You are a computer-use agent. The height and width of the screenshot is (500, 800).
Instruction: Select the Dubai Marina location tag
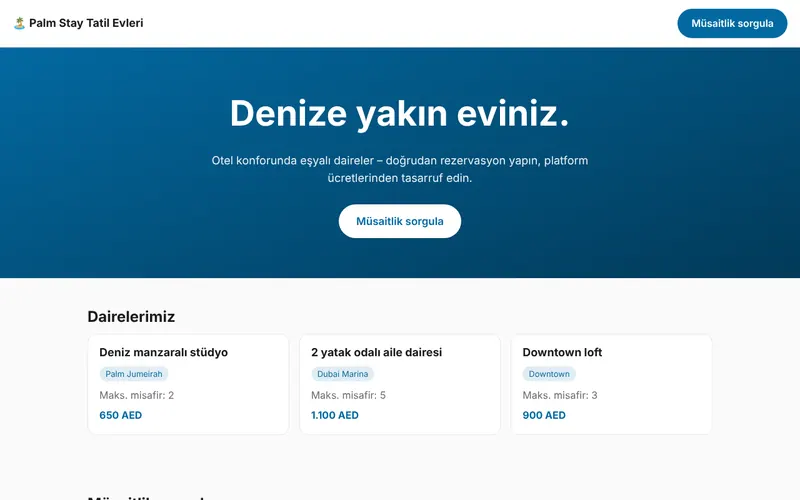[x=342, y=374]
